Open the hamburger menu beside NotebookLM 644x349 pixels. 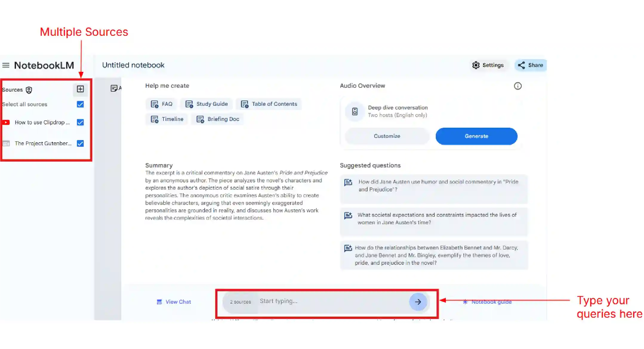click(6, 65)
